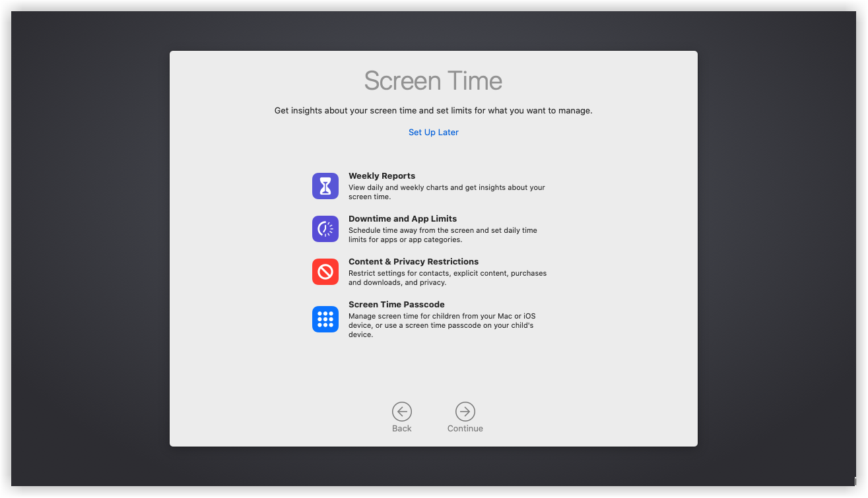868x498 pixels.
Task: Click the 'View daily and weekly charts' description
Action: click(x=446, y=192)
